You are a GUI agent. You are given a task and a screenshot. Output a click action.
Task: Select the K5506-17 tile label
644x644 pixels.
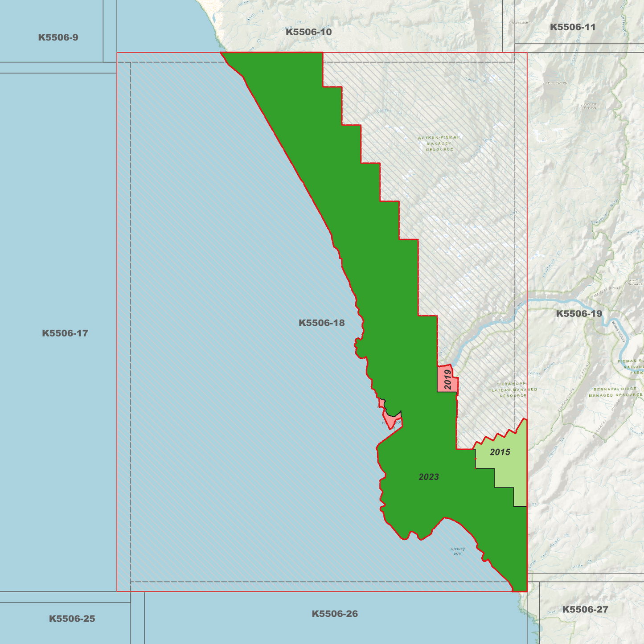point(65,333)
